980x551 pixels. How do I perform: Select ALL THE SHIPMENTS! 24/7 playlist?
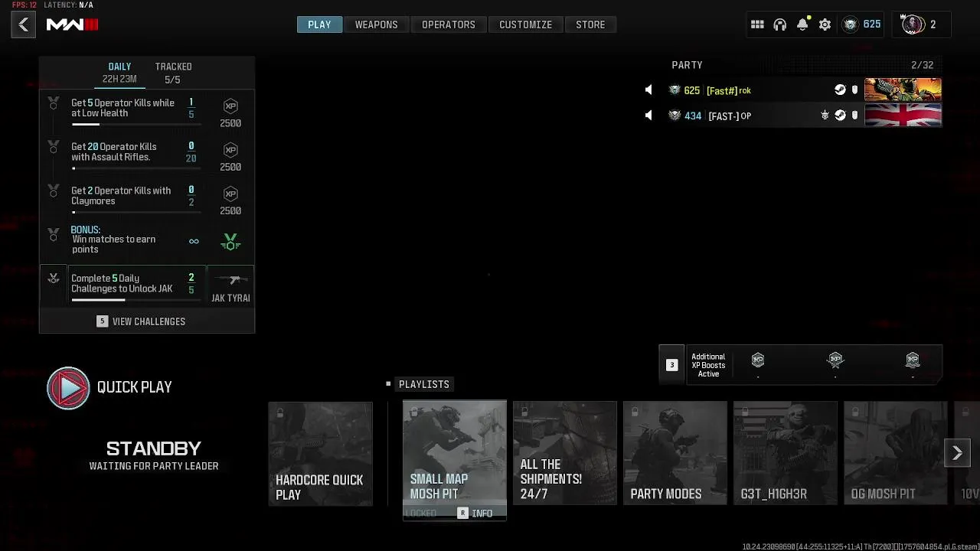(565, 453)
